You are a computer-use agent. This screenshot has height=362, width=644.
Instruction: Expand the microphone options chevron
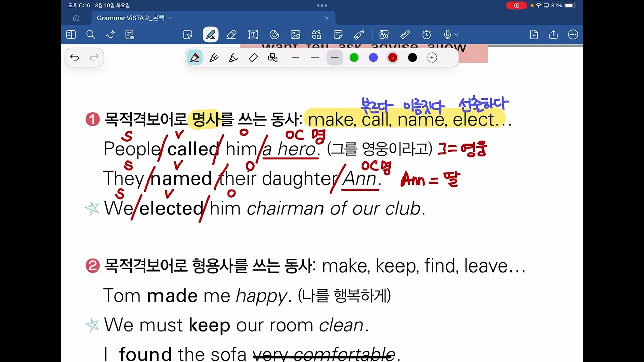tap(457, 35)
